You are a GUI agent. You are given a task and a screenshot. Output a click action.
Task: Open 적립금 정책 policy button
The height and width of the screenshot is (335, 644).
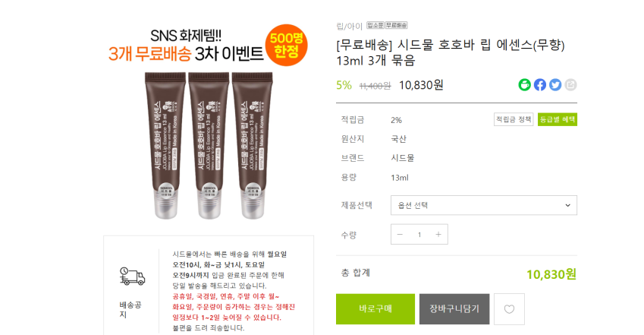(514, 119)
